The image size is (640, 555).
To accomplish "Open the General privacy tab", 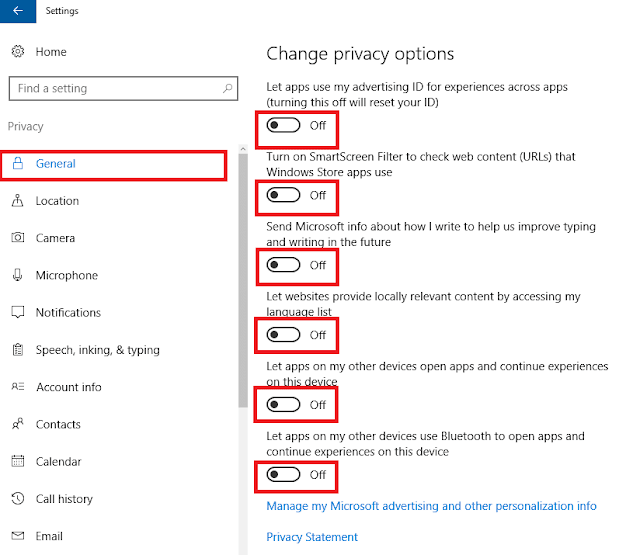I will (113, 164).
